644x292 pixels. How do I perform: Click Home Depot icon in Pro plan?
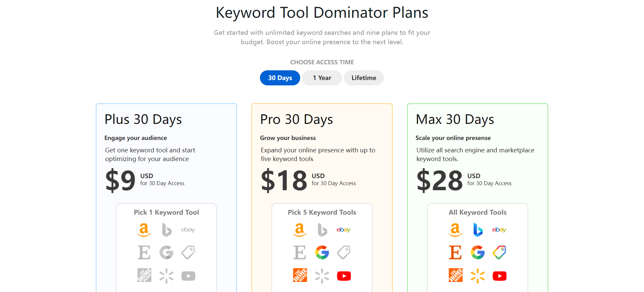[300, 275]
